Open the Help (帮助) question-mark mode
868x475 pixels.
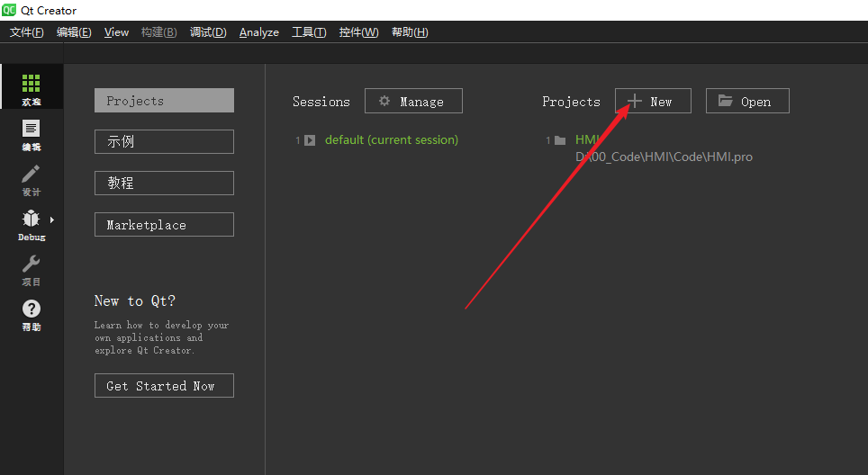pyautogui.click(x=31, y=315)
